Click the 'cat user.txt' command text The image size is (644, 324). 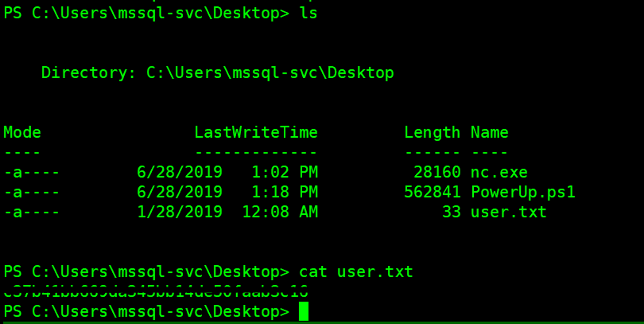pyautogui.click(x=356, y=272)
